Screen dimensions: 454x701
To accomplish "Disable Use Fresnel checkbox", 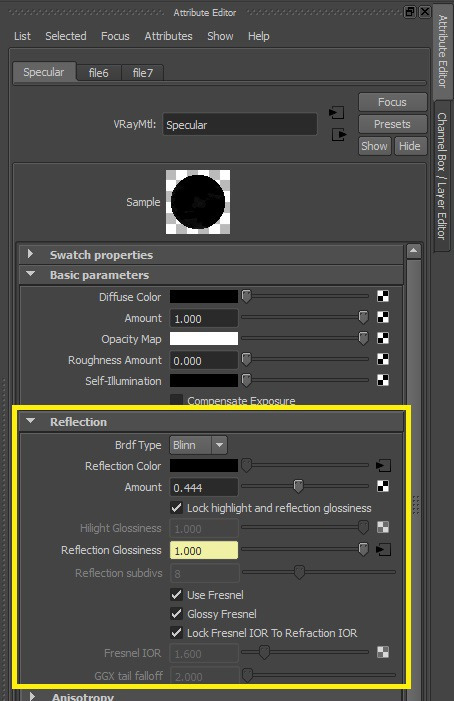I will tap(177, 594).
